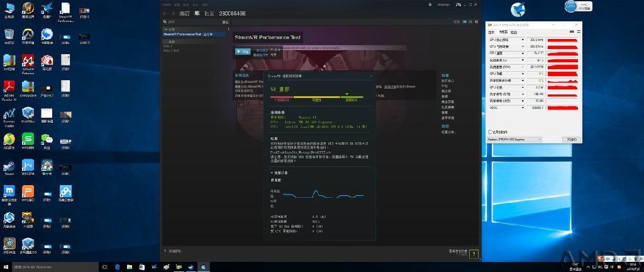This screenshot has height=272, width=644.
Task: Switch to the Graphics Card tab in GPU-Z
Action: pos(492,32)
